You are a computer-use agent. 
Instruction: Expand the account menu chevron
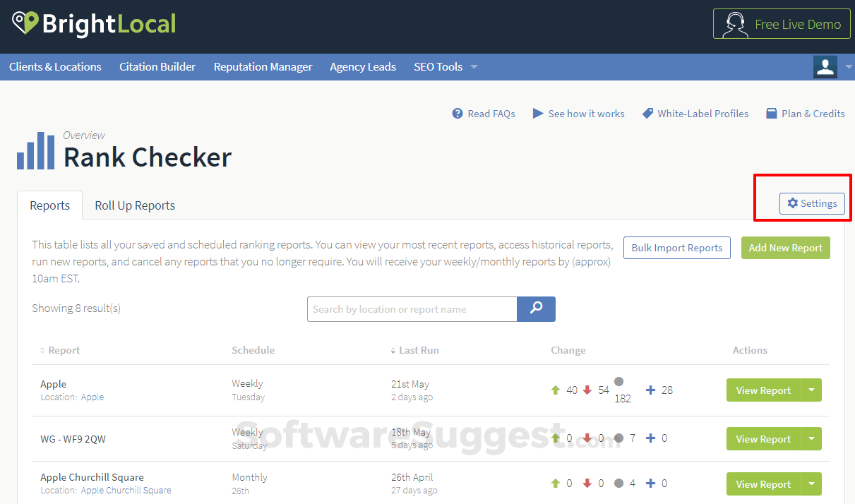(x=847, y=67)
